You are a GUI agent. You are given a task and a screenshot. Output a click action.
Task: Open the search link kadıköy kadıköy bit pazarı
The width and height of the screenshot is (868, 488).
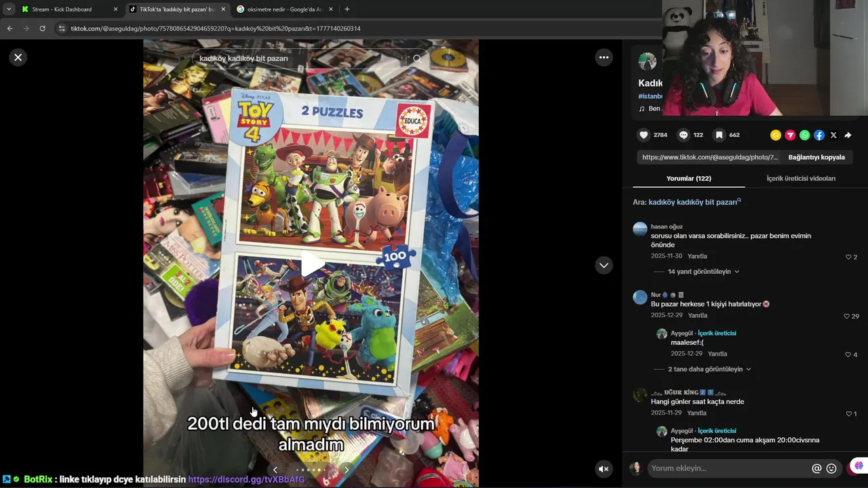(694, 202)
